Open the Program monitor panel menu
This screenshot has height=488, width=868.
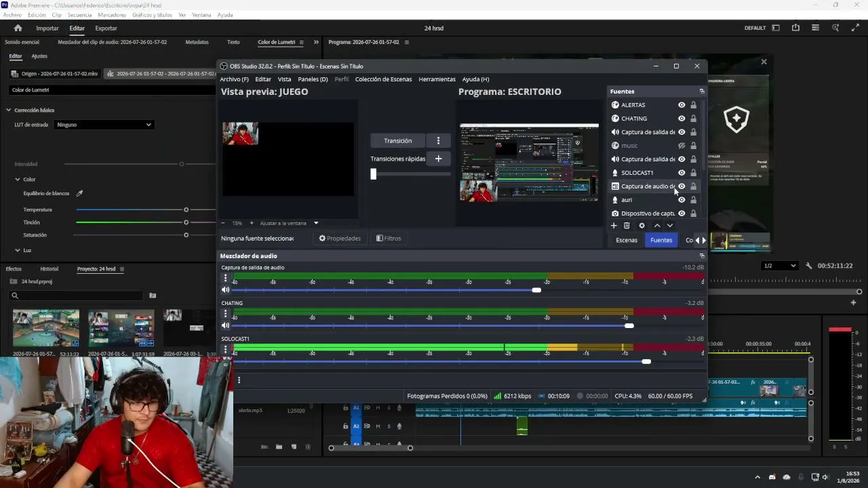(406, 42)
